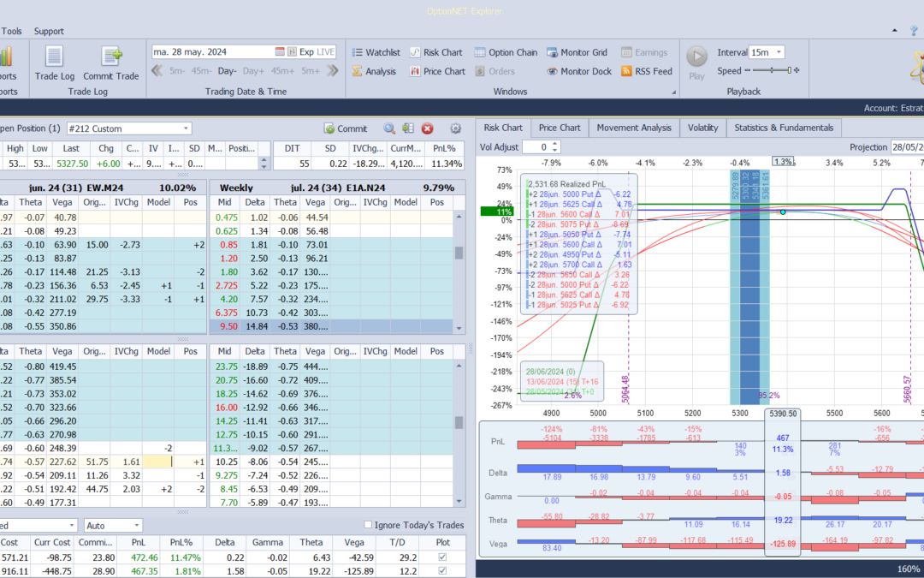Image resolution: width=924 pixels, height=578 pixels.
Task: Step forward 5 minutes with 5m+
Action: 311,71
